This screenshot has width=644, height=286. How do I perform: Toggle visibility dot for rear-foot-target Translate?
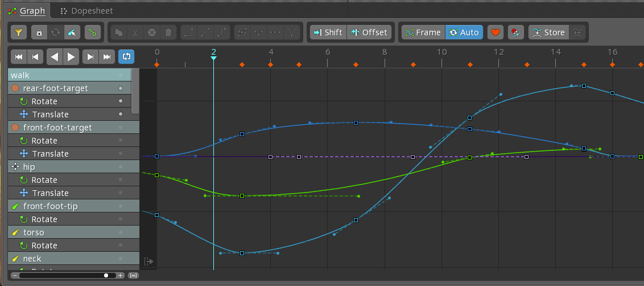121,115
